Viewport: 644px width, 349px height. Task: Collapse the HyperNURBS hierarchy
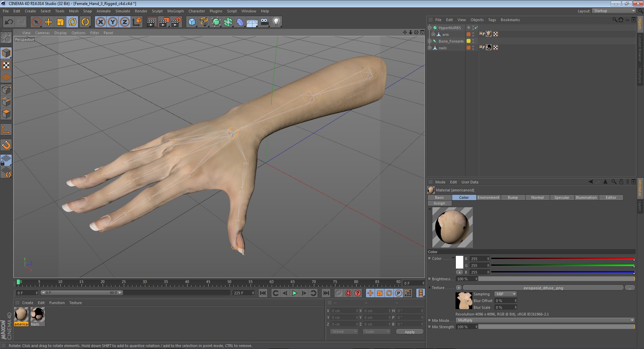[x=430, y=28]
